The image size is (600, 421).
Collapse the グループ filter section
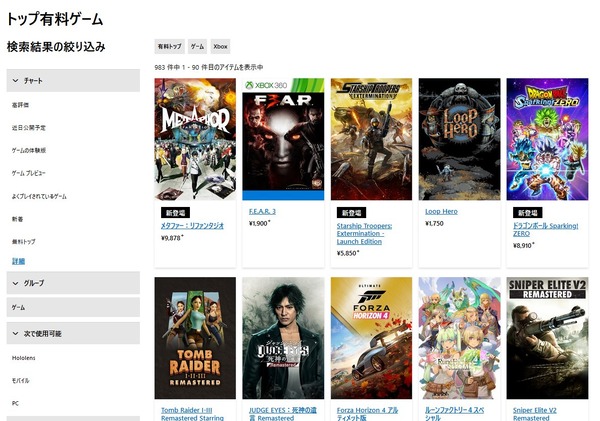73,283
